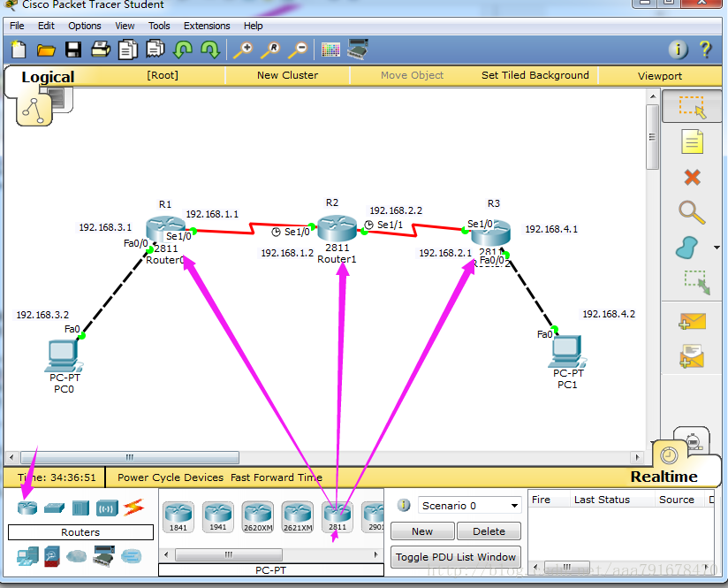Open the custom devices dialog icon
This screenshot has height=588, width=728.
[358, 50]
